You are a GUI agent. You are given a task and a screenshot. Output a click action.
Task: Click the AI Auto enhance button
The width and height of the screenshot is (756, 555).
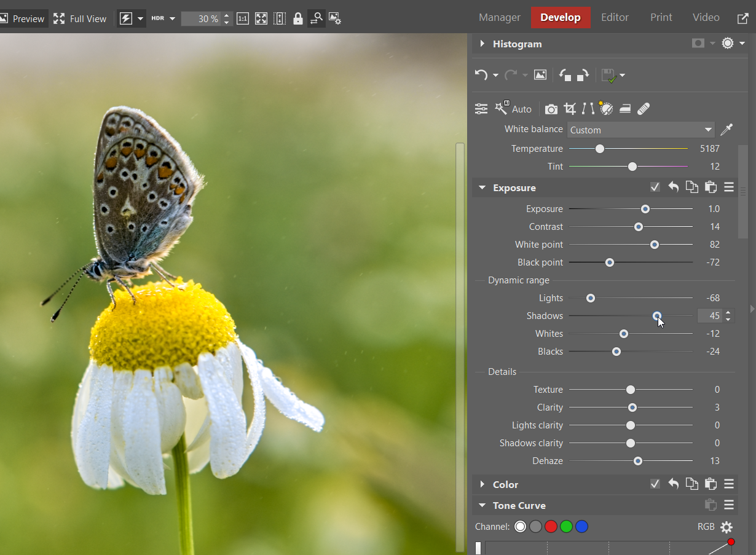[x=513, y=109]
